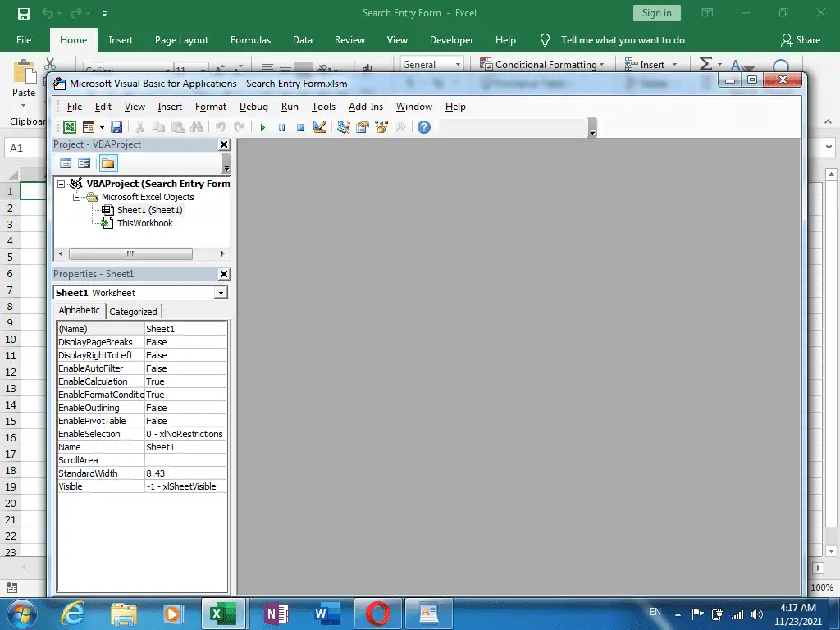The image size is (840, 630).
Task: Click the Cut scissors icon in VBA toolbar
Action: (139, 127)
